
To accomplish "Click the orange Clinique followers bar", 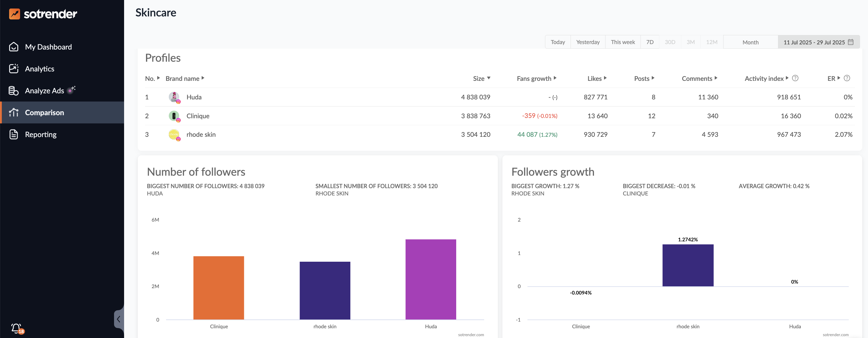I will 218,288.
